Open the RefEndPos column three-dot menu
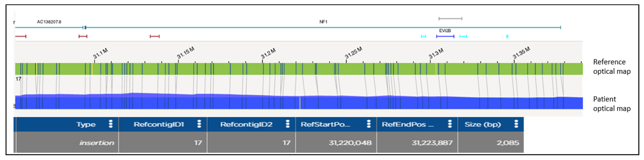This screenshot has width=644, height=160. coord(450,124)
